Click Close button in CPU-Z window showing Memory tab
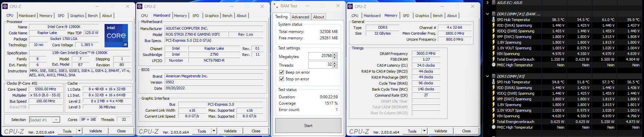The width and height of the screenshot is (644, 137). coord(466,131)
